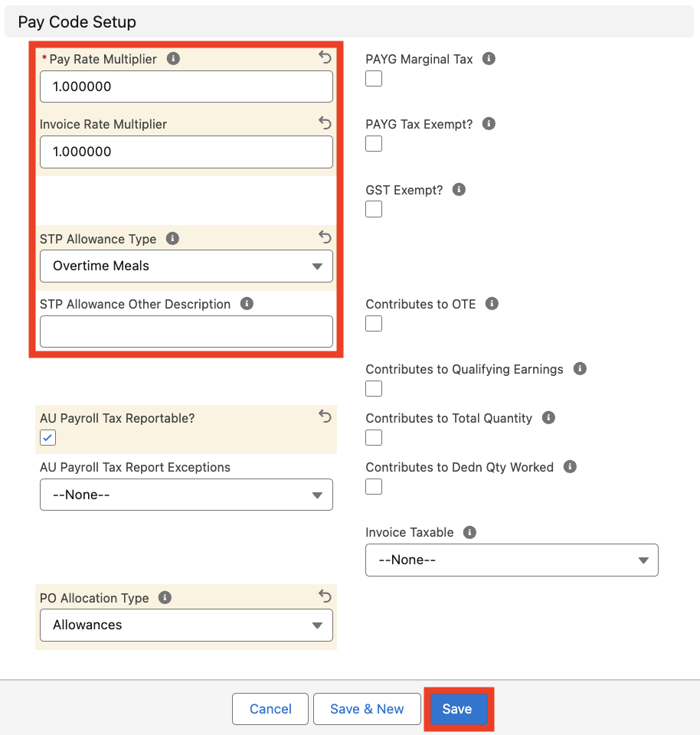Image resolution: width=700 pixels, height=735 pixels.
Task: Show info tooltip for Contributes to OTE
Action: [492, 304]
